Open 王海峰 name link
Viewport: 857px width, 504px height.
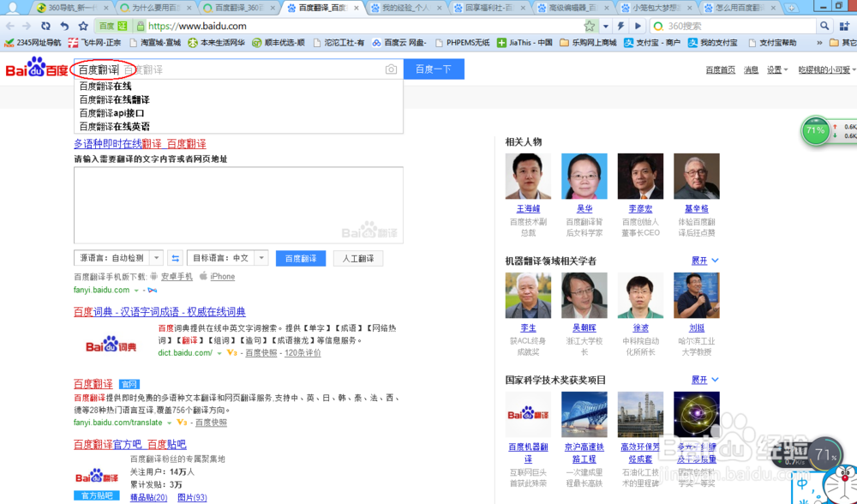click(x=528, y=209)
